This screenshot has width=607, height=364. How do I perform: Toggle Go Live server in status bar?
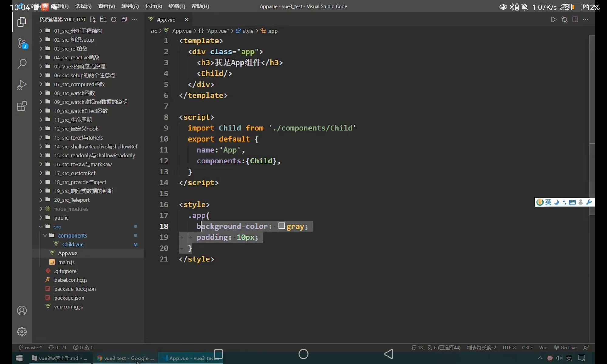coord(565,348)
